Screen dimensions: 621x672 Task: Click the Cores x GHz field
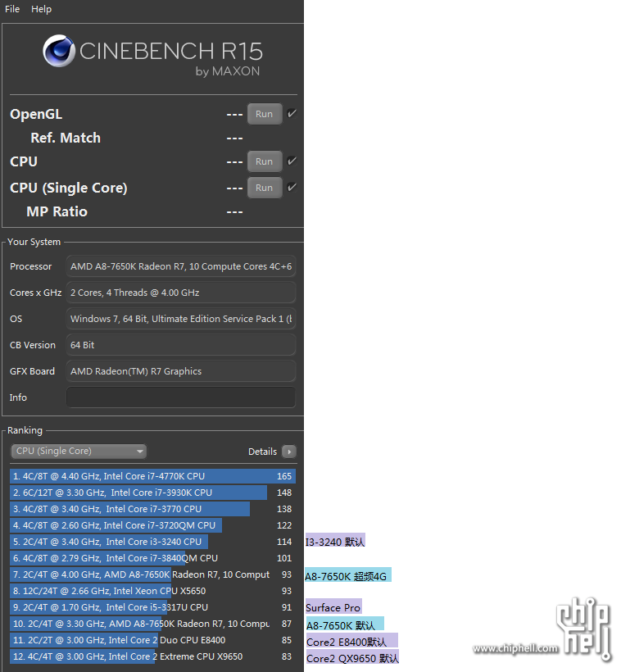pos(181,293)
